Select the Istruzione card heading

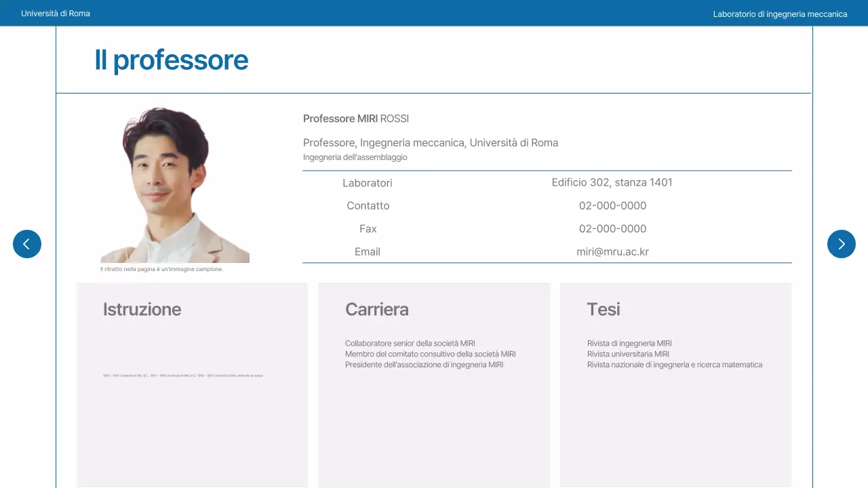(142, 310)
